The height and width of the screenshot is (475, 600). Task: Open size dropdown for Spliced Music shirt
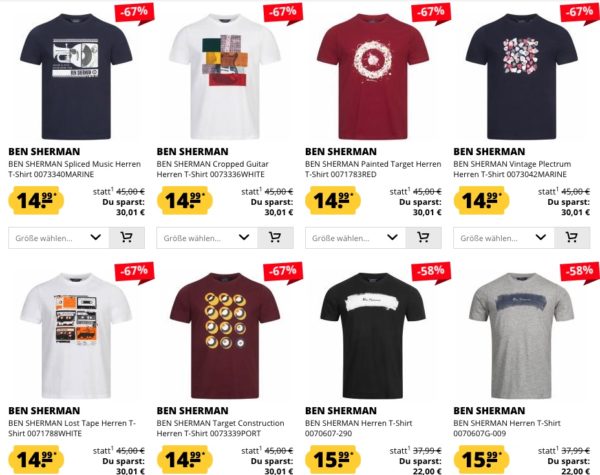[x=59, y=238]
